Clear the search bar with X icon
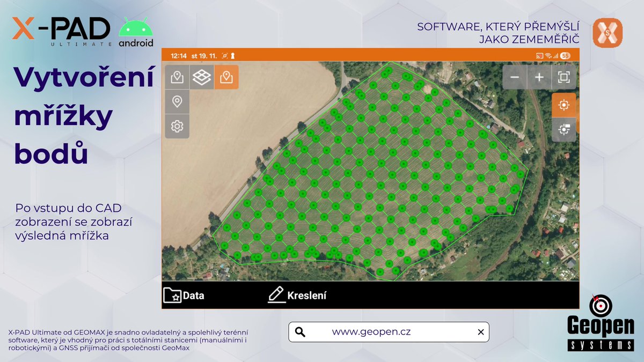 coord(480,332)
